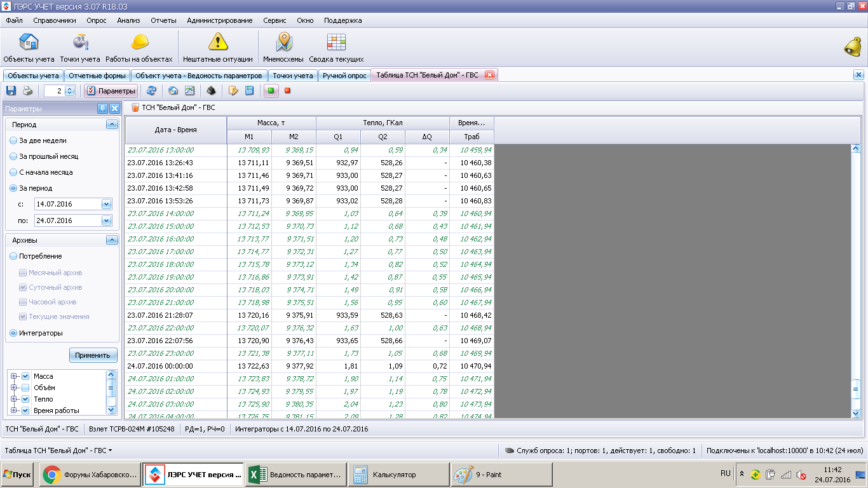Click the black weight icon in toolbar

(212, 91)
